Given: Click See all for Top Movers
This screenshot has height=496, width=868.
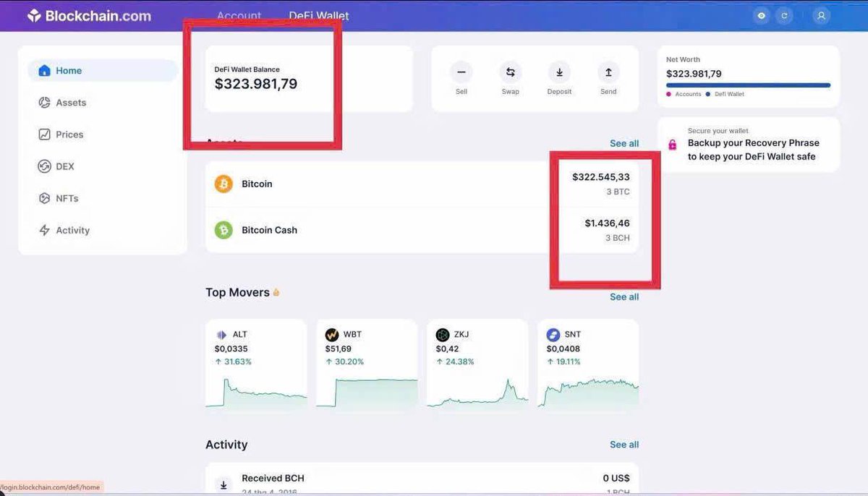Looking at the screenshot, I should click(x=624, y=296).
